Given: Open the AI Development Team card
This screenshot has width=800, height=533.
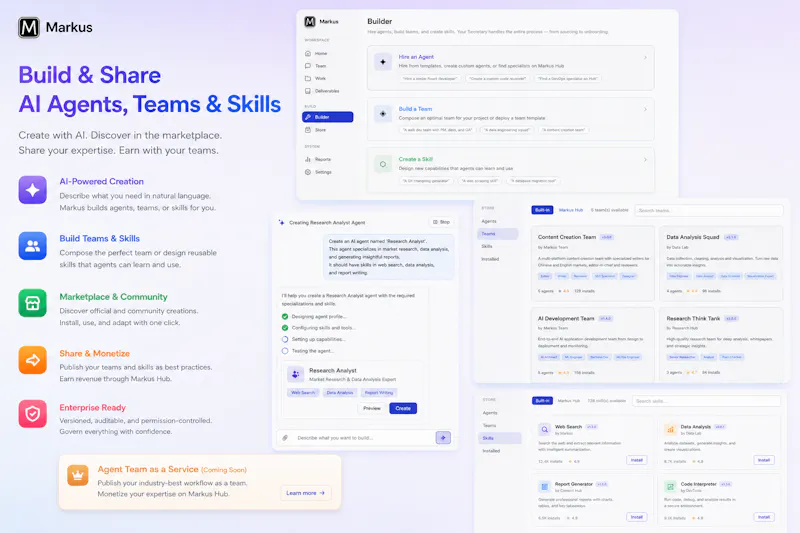Looking at the screenshot, I should pyautogui.click(x=592, y=344).
